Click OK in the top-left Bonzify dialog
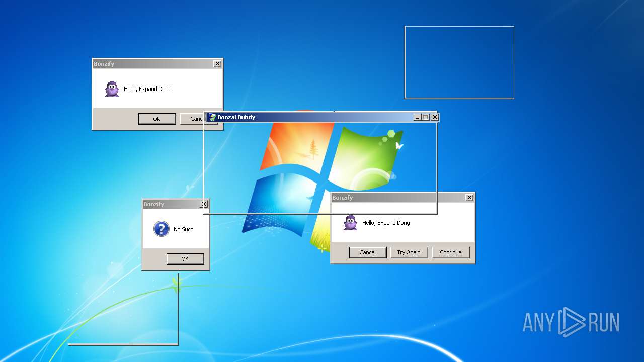The image size is (644, 362). point(157,119)
